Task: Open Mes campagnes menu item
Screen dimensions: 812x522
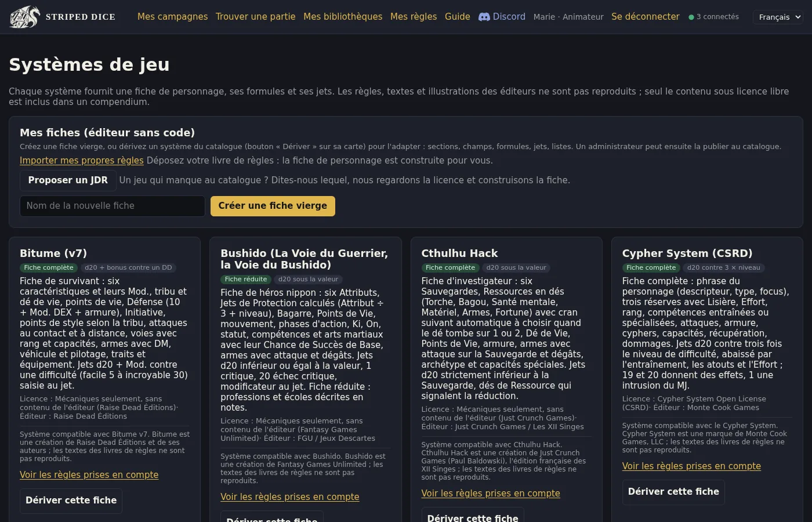Action: tap(172, 17)
